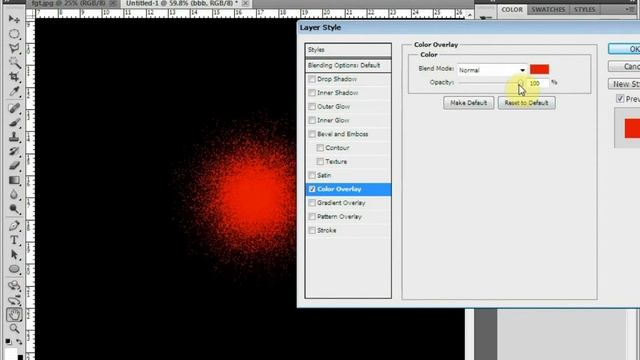This screenshot has height=360, width=640.
Task: Select the Pen tool
Action: 14,225
